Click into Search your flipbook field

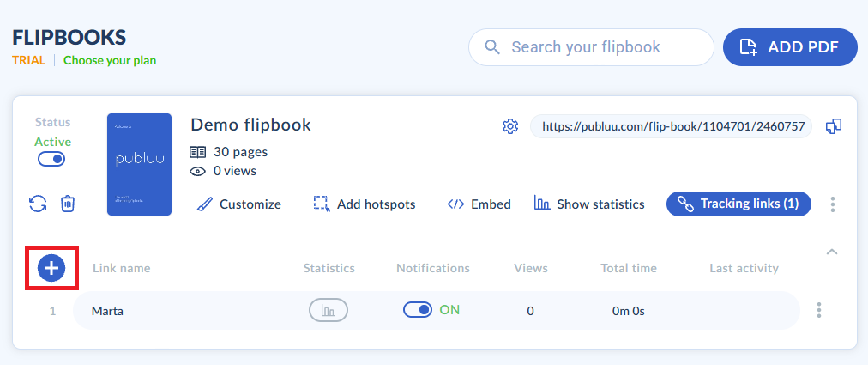(x=591, y=47)
